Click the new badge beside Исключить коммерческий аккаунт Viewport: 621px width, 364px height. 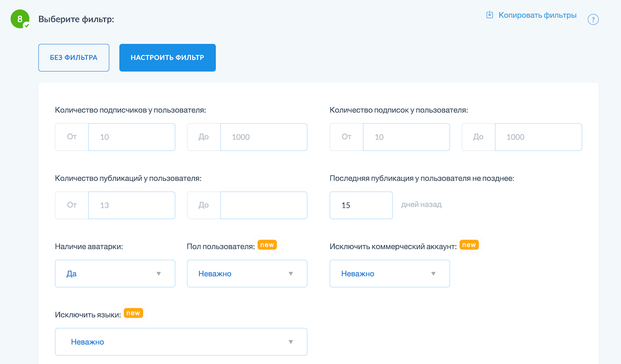[x=469, y=245]
